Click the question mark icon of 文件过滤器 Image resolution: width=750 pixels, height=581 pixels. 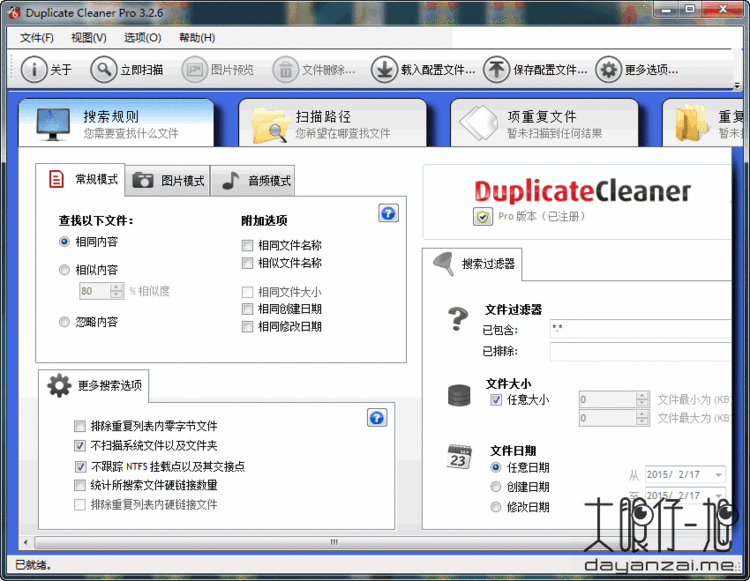pos(458,319)
